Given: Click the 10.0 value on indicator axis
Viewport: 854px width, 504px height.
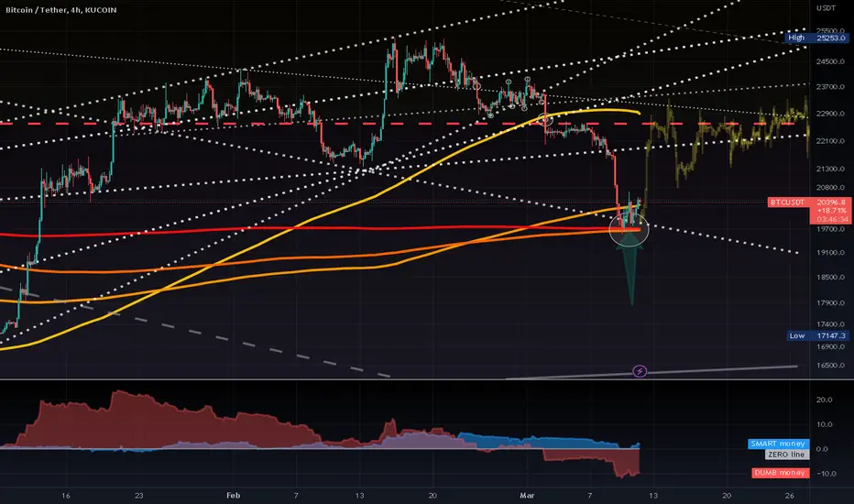Looking at the screenshot, I should 824,424.
